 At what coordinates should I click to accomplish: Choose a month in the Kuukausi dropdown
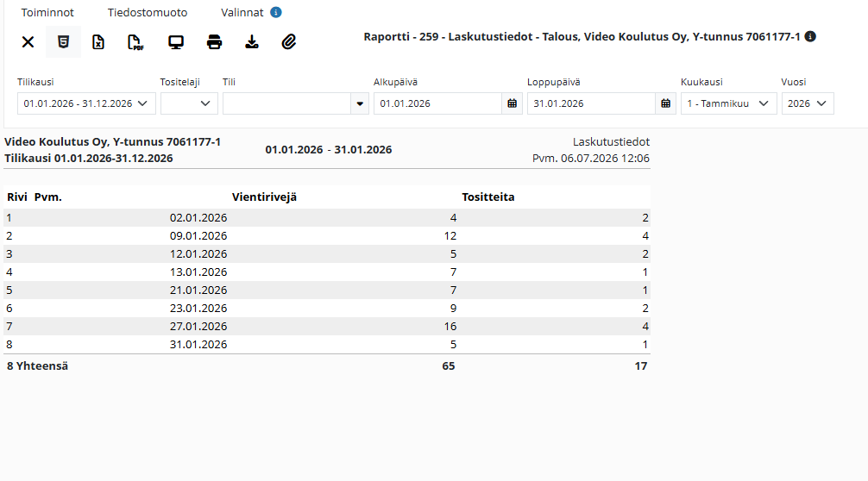[728, 103]
